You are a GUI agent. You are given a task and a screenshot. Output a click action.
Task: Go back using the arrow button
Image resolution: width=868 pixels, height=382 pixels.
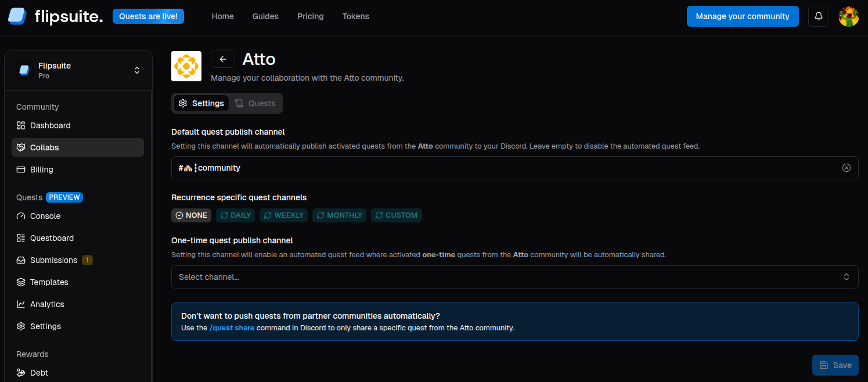point(223,59)
